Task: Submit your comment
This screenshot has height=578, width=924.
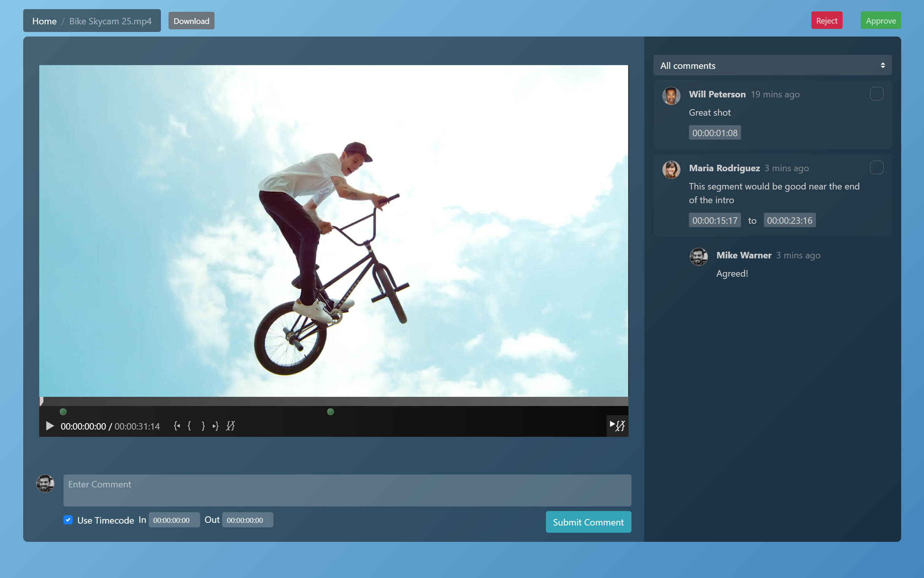Action: tap(588, 522)
